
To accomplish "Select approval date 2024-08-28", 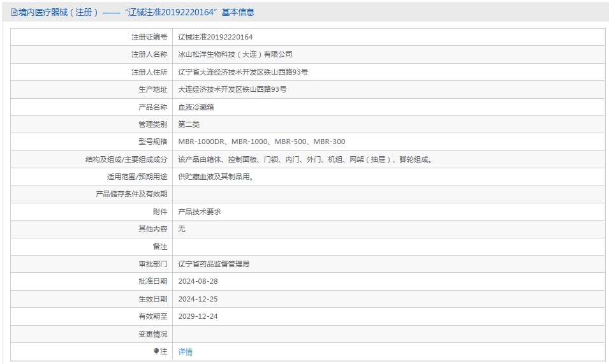I will [x=198, y=281].
